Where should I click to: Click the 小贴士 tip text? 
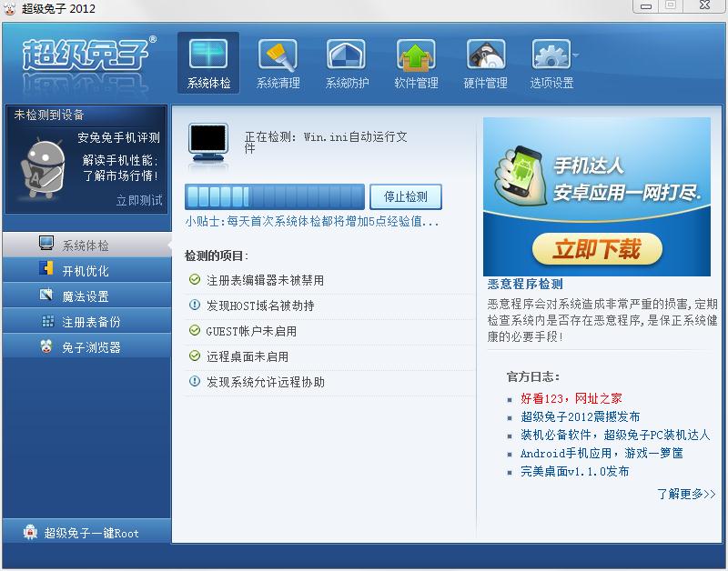[311, 221]
